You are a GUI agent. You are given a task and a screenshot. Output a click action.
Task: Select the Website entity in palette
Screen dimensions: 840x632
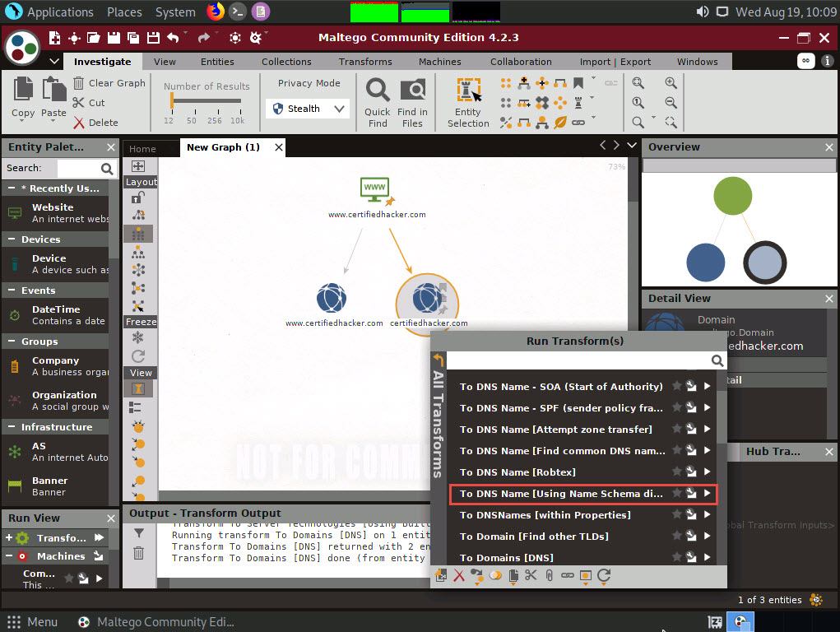point(56,213)
